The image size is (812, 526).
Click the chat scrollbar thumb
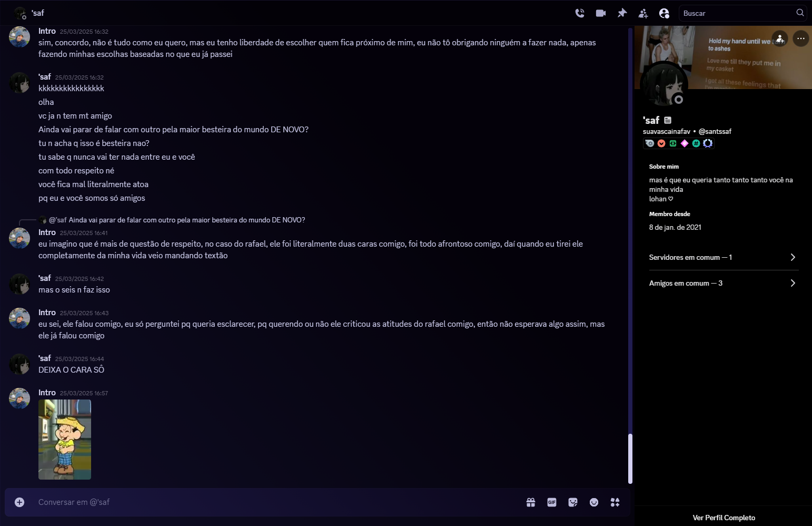[x=630, y=459]
